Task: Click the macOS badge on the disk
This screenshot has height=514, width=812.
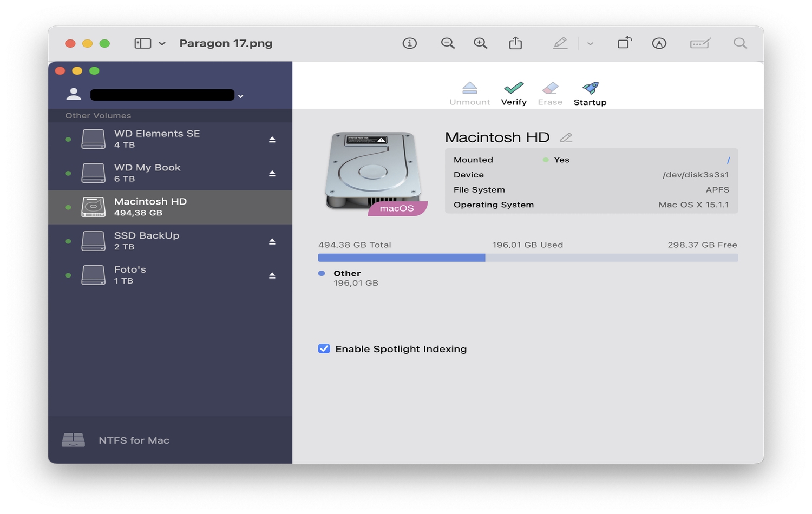Action: pos(397,208)
